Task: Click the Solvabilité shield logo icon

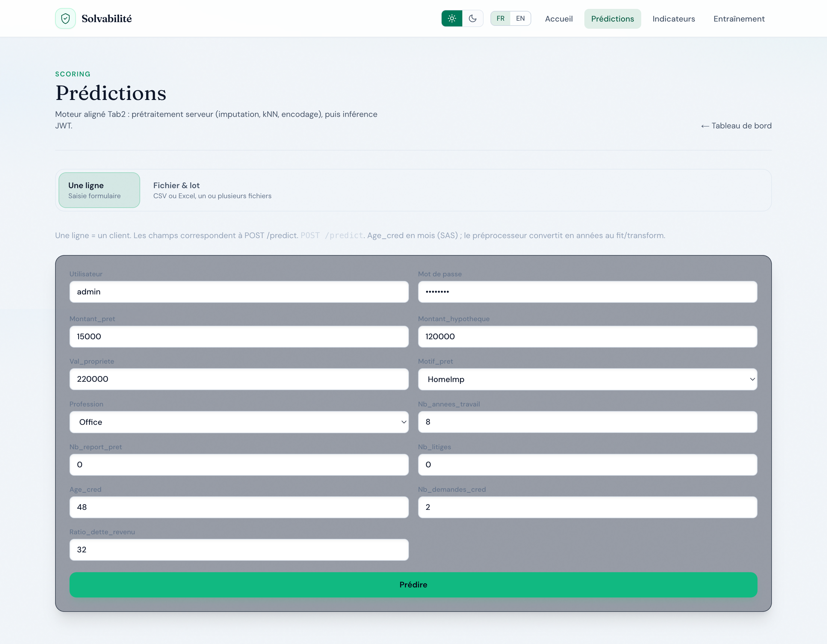Action: [65, 19]
